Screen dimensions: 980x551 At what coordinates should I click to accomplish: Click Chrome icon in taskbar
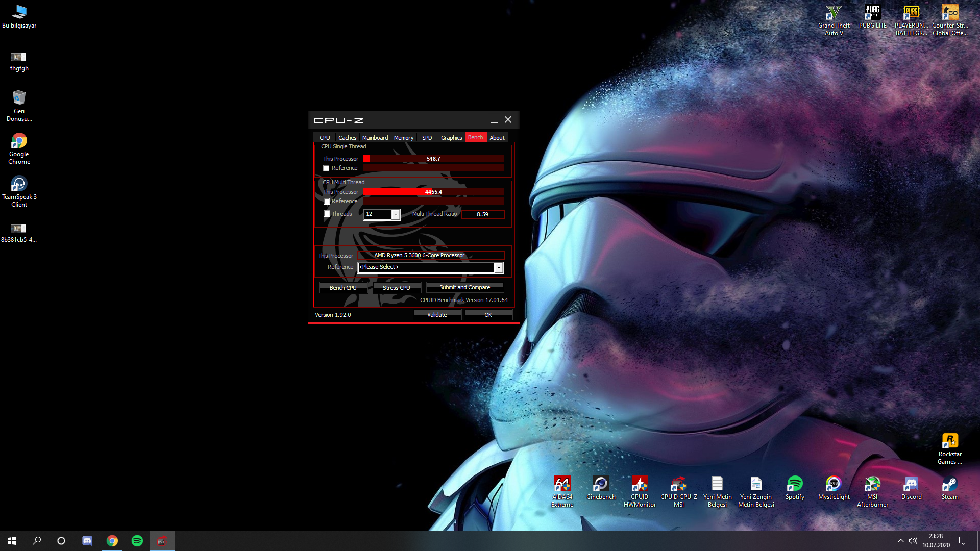point(112,541)
